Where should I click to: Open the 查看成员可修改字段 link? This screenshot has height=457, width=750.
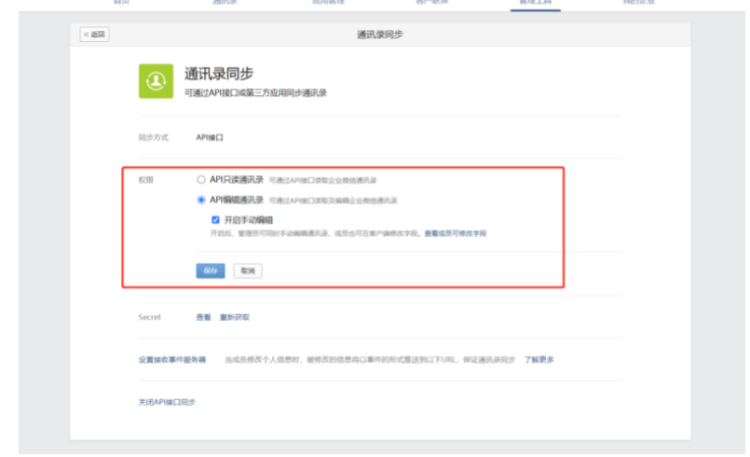click(x=455, y=232)
